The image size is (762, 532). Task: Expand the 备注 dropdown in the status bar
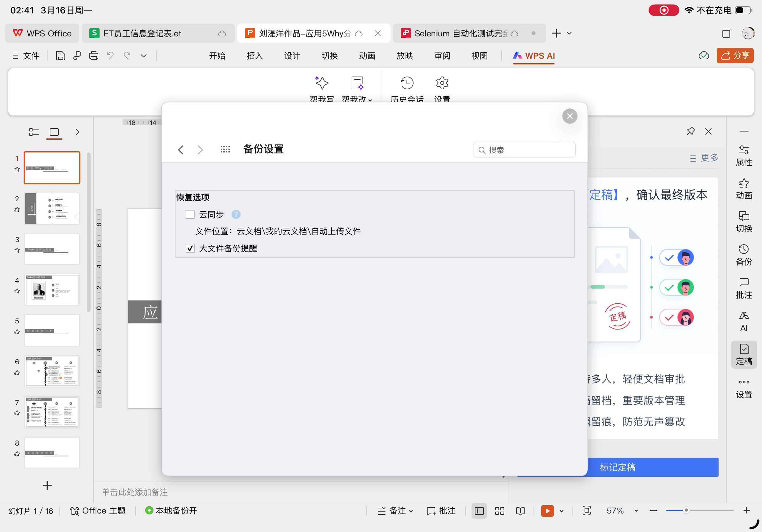point(411,511)
